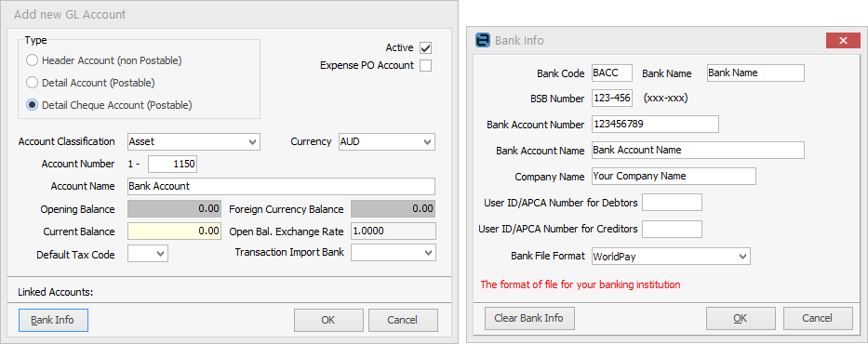Click the Add new GL Account title
868x344 pixels.
click(70, 14)
